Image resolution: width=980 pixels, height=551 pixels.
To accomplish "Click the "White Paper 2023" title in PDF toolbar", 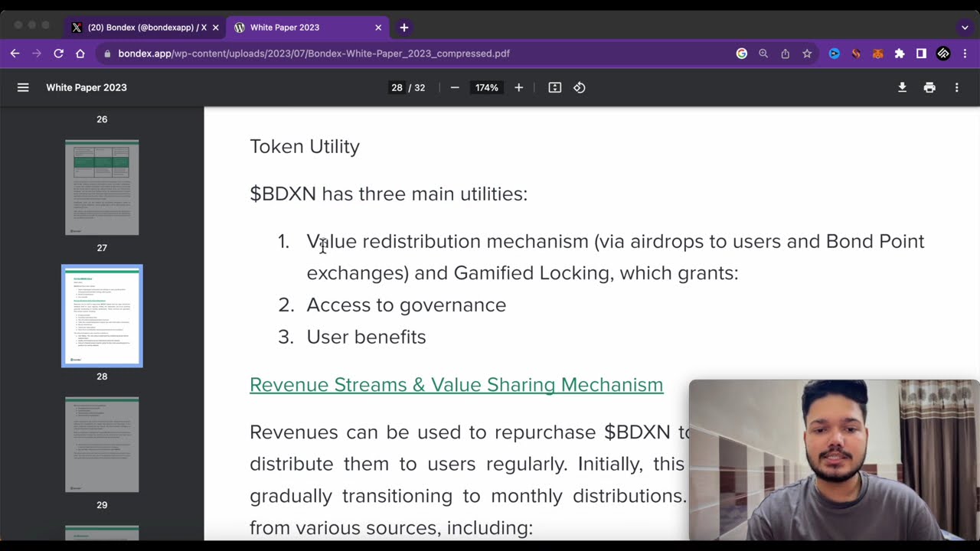I will tap(87, 87).
